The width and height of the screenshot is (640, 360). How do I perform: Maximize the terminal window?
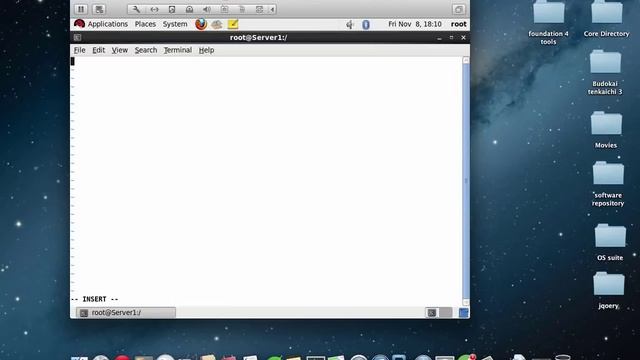451,38
